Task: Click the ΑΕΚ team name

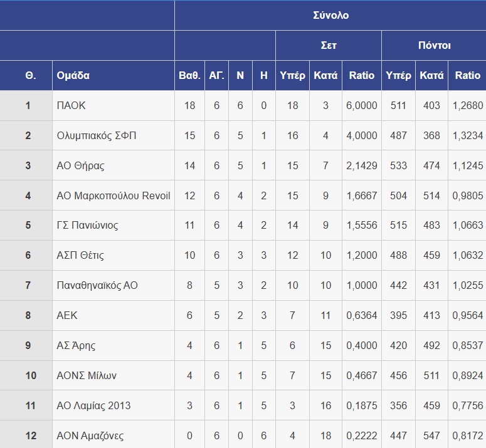Action: coord(67,315)
